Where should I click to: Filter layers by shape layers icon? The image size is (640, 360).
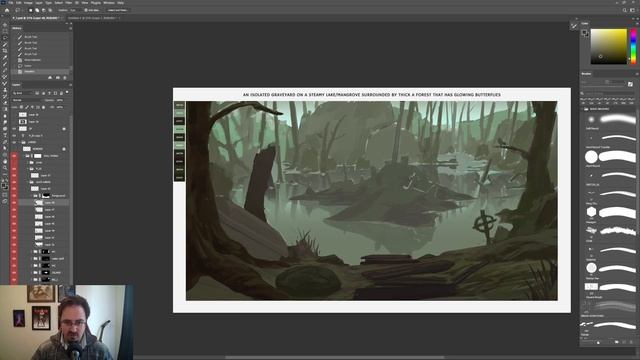pyautogui.click(x=56, y=93)
